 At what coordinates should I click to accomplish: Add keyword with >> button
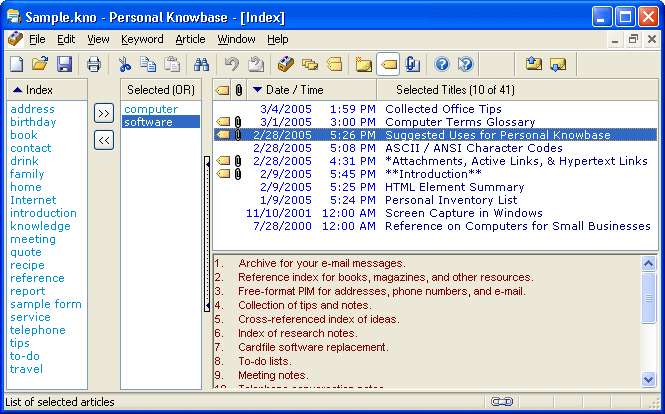pyautogui.click(x=104, y=114)
